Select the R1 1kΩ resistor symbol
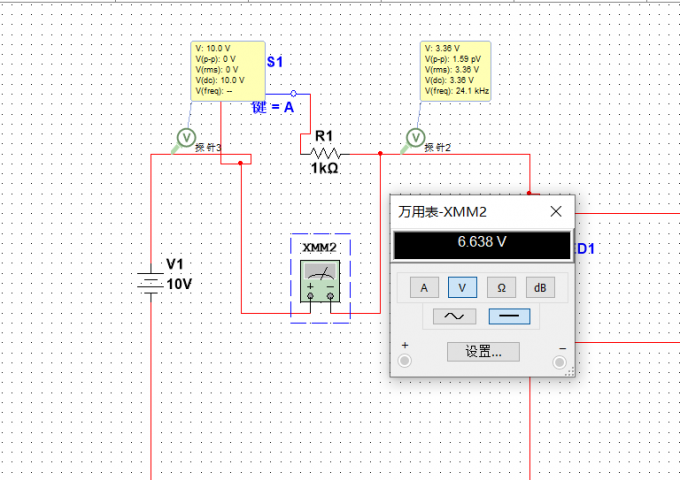 (x=325, y=153)
